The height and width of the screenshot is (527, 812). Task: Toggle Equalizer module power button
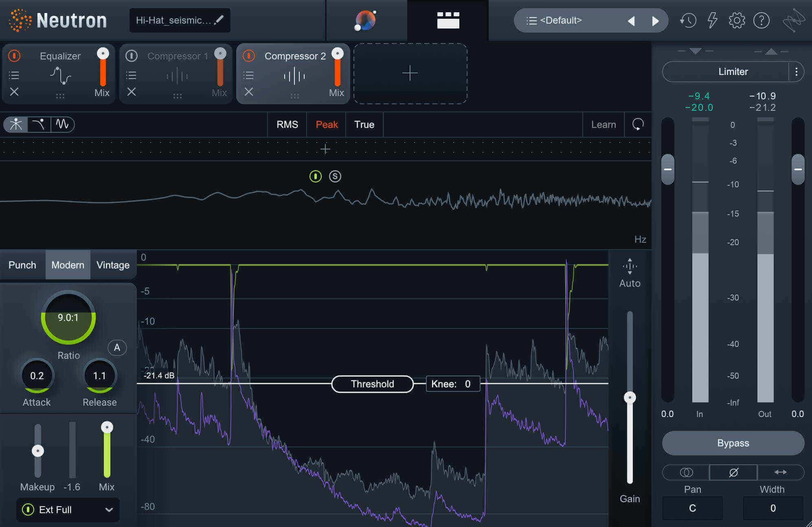click(x=14, y=56)
